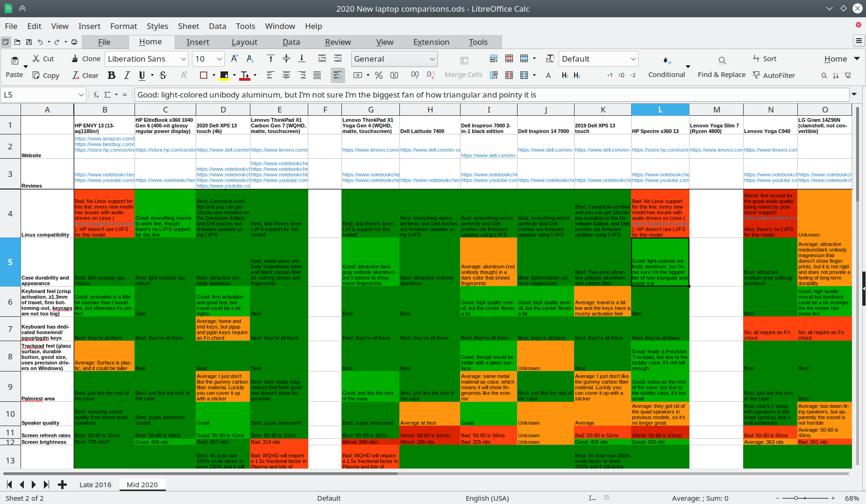Expand the Conditional formatting dropdown
The height and width of the screenshot is (504, 866).
pyautogui.click(x=688, y=67)
